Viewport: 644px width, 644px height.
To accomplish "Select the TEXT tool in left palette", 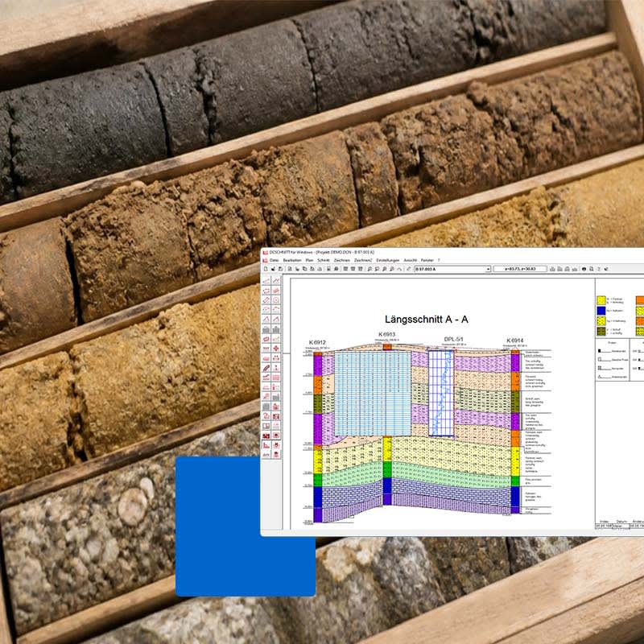I will click(x=266, y=349).
